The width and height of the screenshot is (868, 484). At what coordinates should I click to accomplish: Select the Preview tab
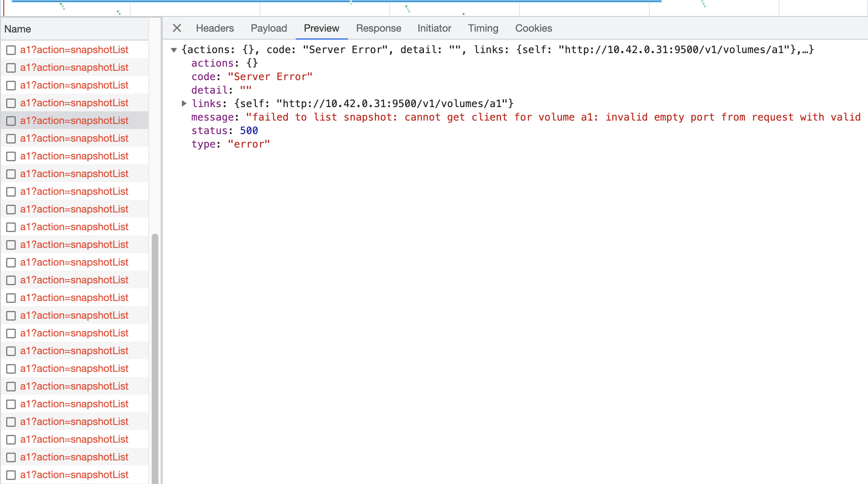[x=321, y=28]
